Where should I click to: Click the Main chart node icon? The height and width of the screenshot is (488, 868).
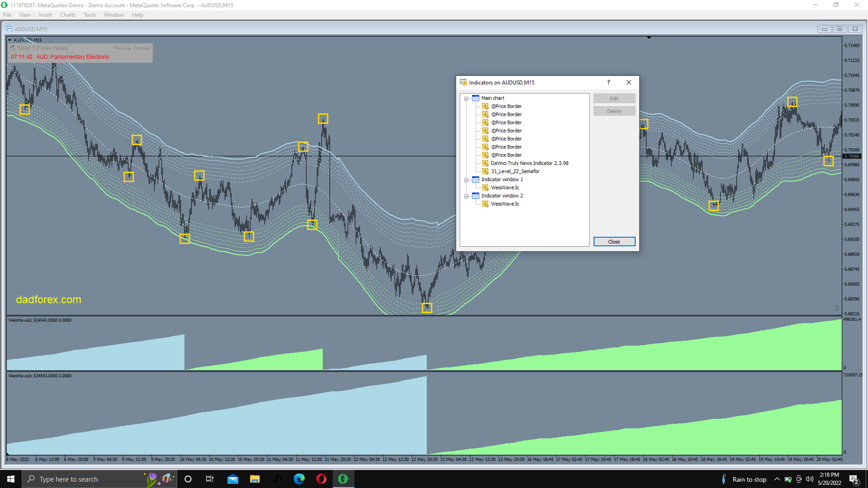[x=476, y=98]
